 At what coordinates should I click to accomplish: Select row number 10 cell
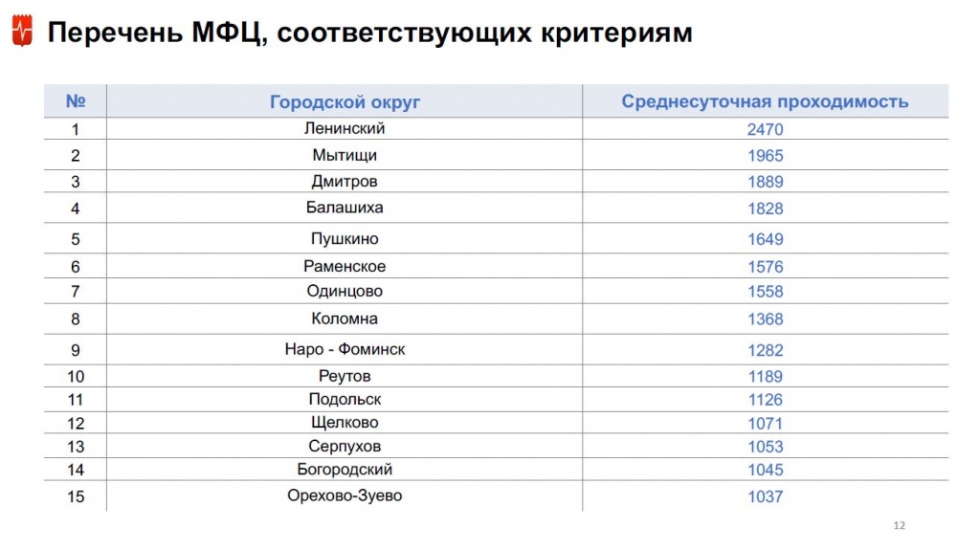click(76, 376)
